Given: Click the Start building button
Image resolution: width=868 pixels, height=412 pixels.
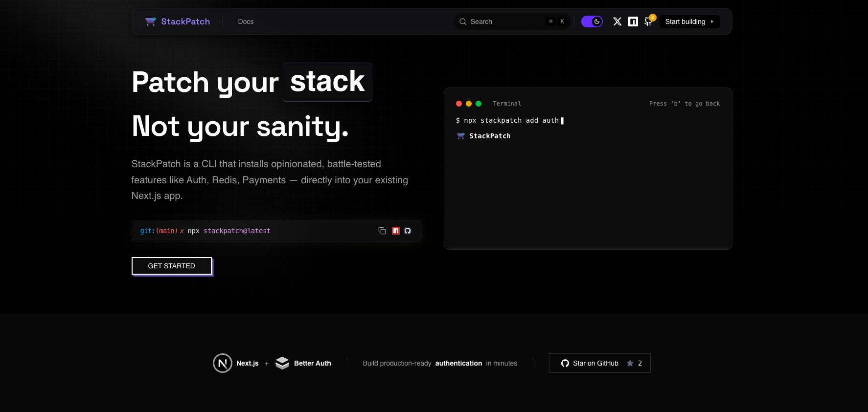Looking at the screenshot, I should [689, 22].
